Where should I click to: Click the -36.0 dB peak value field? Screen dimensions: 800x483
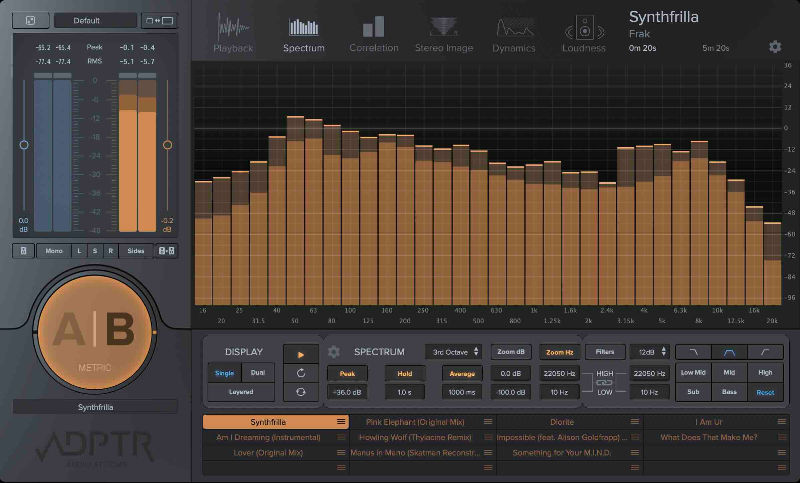click(347, 392)
